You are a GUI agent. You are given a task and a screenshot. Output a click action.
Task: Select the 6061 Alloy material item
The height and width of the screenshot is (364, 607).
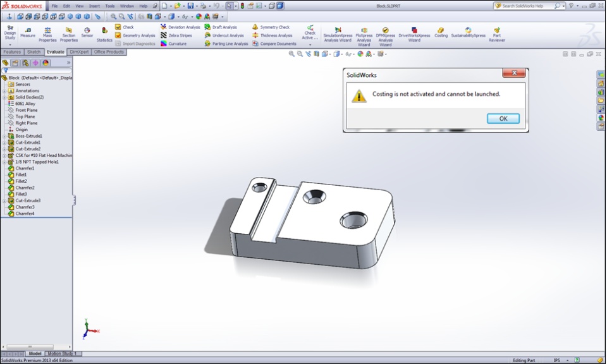point(25,104)
